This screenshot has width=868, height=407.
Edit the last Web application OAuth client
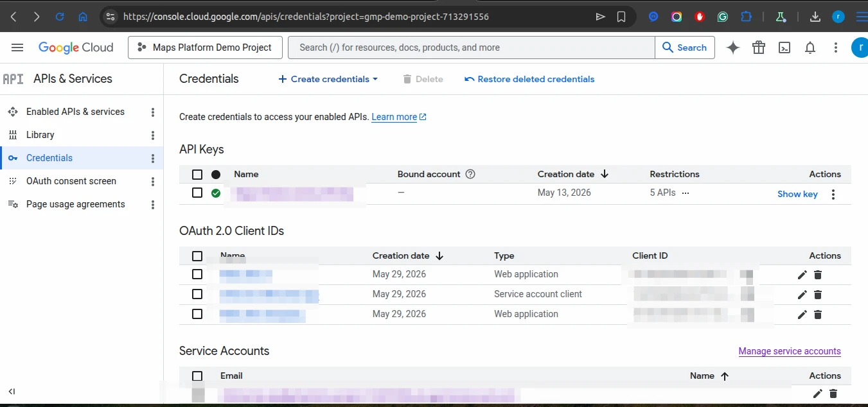coord(802,315)
